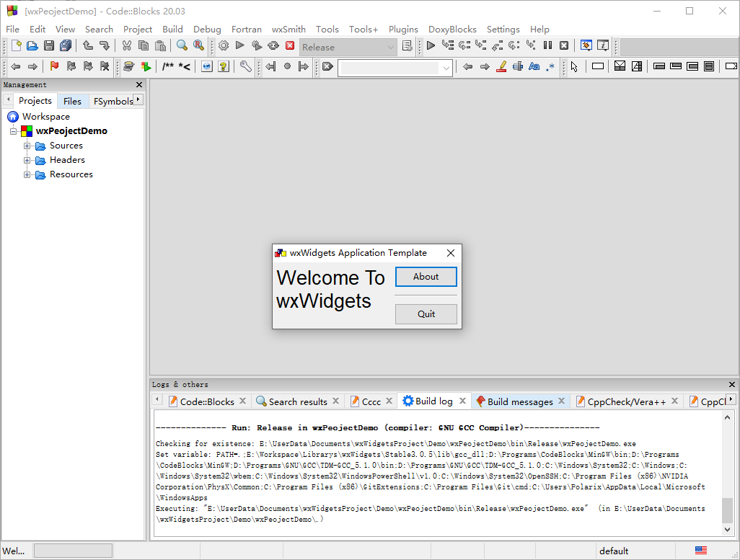Open the wxSmith menu
The height and width of the screenshot is (560, 740).
coord(288,30)
